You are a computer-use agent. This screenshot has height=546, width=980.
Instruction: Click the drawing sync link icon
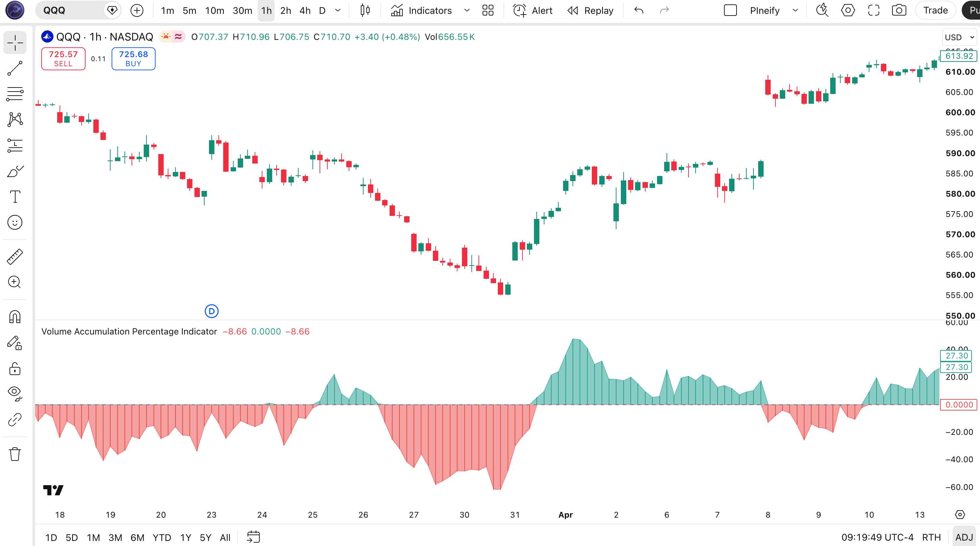point(15,420)
